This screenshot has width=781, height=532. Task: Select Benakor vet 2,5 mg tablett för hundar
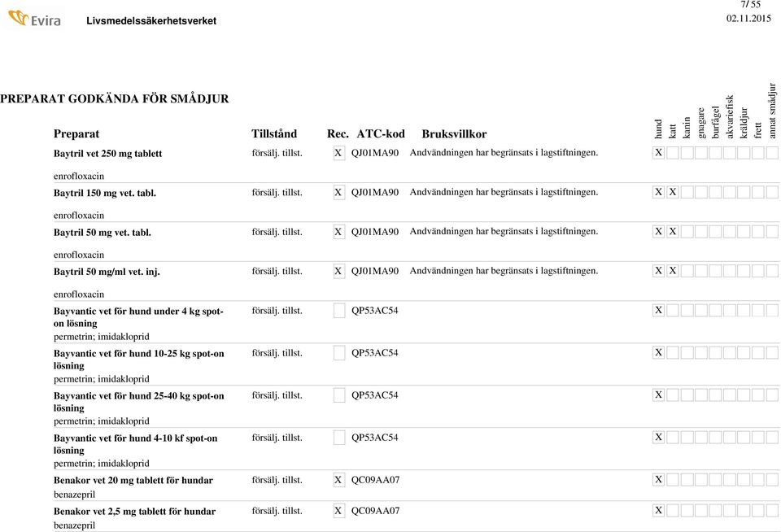pyautogui.click(x=134, y=511)
